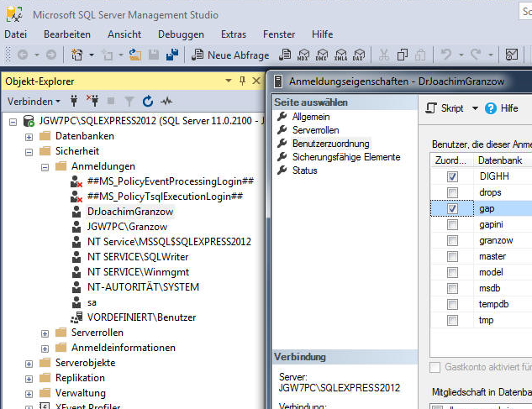
Task: Collapse the Sicherheit folder
Action: [x=29, y=152]
